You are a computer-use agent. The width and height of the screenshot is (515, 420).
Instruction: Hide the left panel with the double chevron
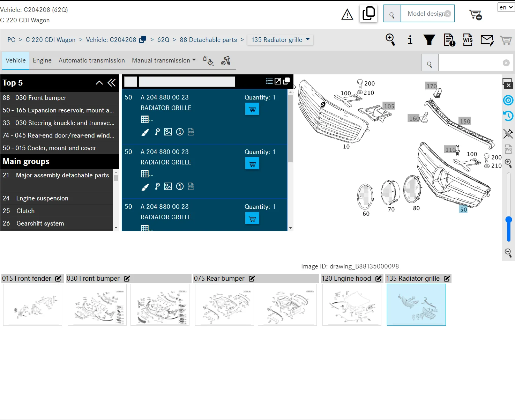(112, 83)
